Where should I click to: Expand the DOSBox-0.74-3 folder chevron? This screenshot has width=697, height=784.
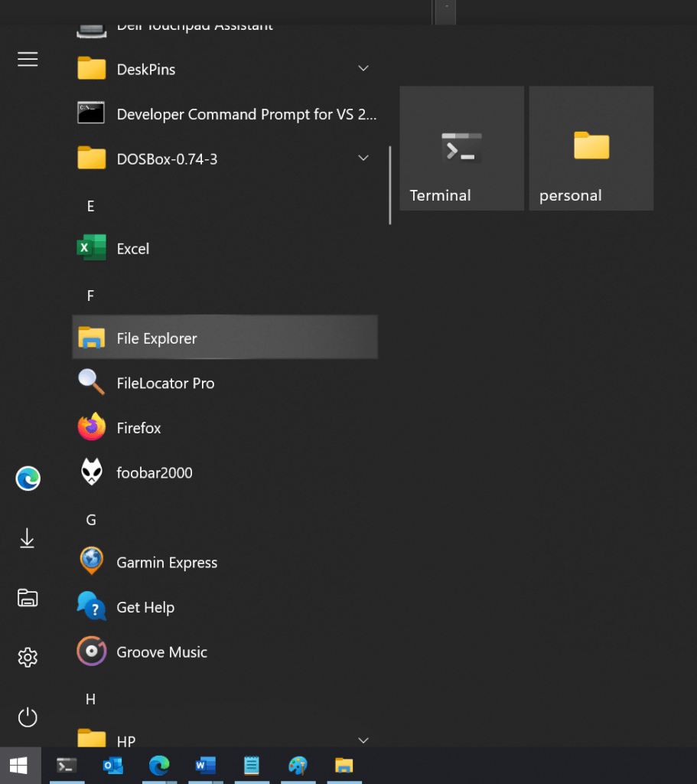point(363,158)
